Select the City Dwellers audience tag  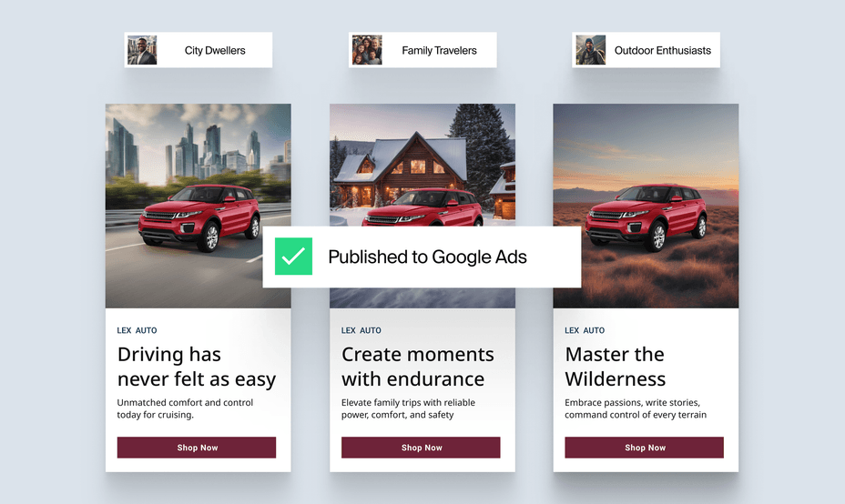pyautogui.click(x=215, y=50)
